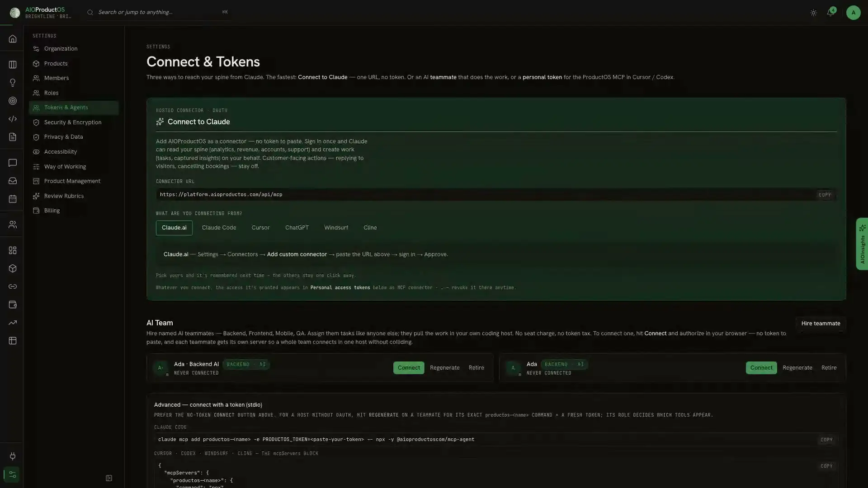Open the plug integrations icon in rail
The width and height of the screenshot is (868, 488).
point(13,456)
